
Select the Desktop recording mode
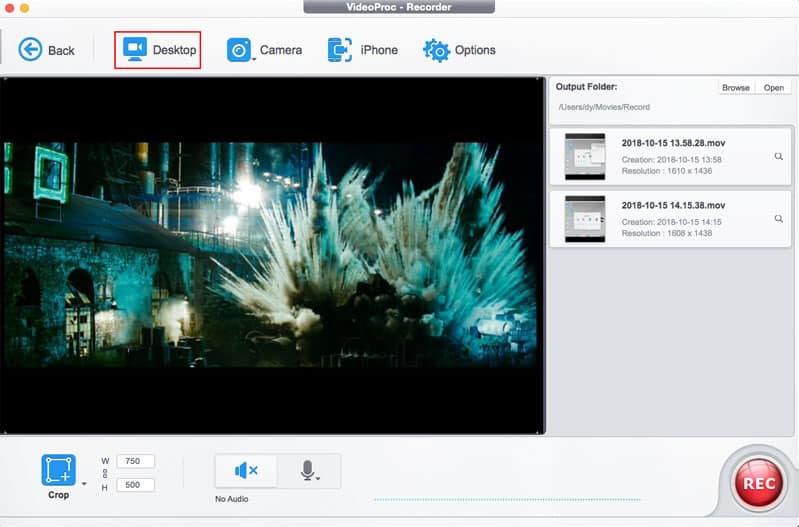pos(158,50)
